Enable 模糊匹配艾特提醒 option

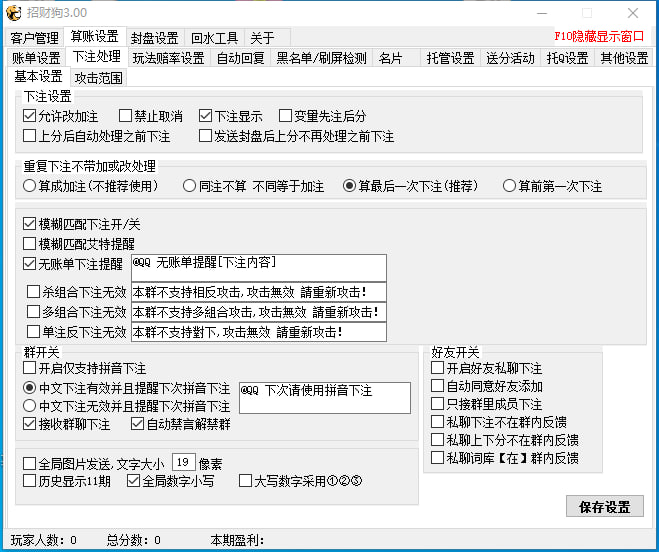[29, 243]
